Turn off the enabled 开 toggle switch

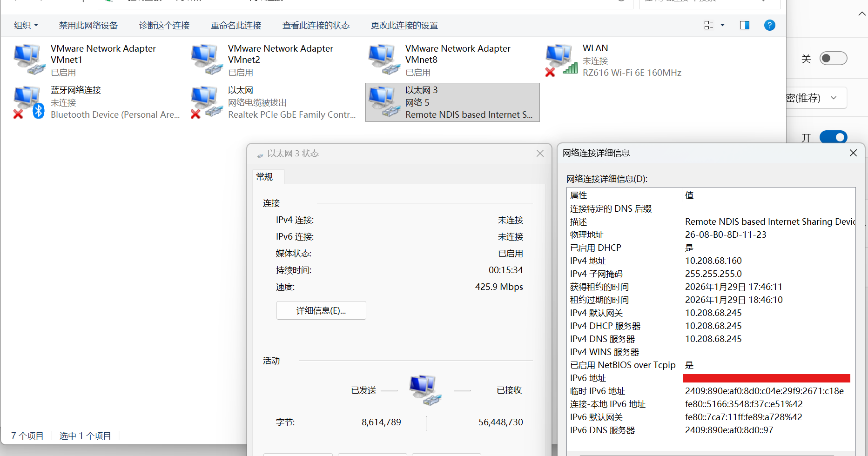coord(833,137)
